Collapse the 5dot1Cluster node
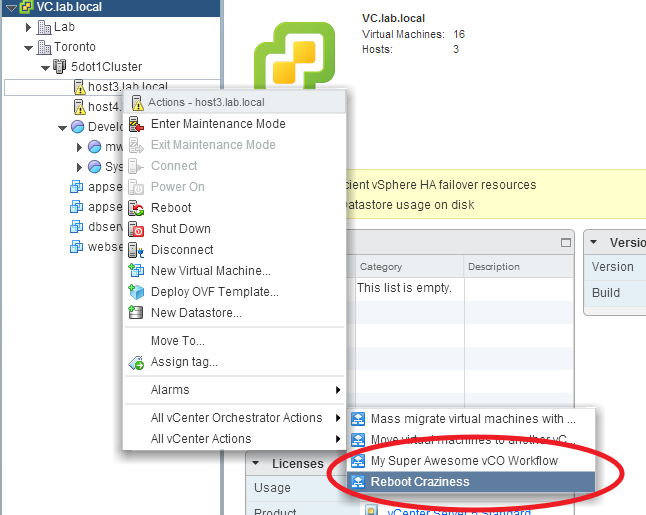Screen dimensions: 646x515 (45, 68)
